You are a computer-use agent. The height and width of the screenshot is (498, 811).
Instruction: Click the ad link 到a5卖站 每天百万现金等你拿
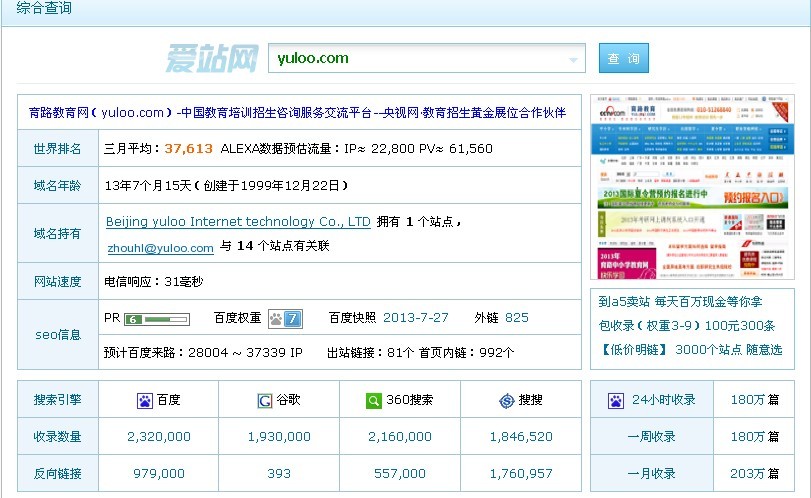pos(680,301)
